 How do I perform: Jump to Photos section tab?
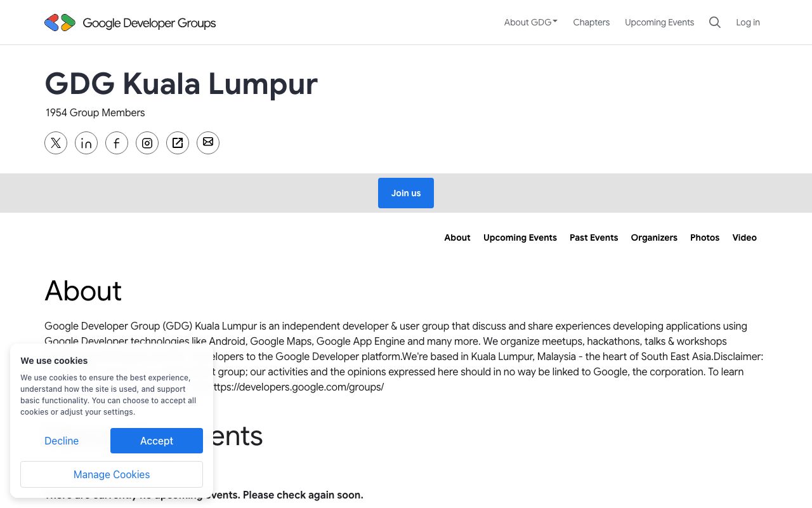(x=705, y=237)
